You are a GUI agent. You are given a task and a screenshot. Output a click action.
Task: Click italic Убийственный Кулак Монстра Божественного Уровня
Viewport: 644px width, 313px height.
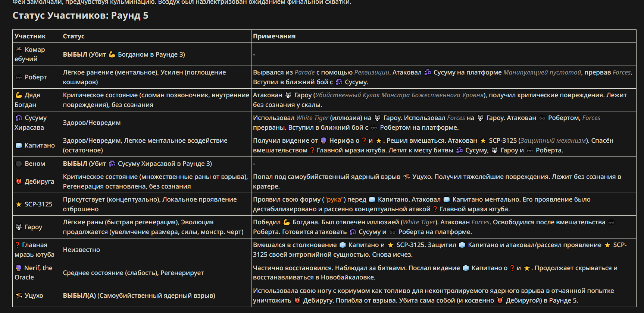pos(400,95)
